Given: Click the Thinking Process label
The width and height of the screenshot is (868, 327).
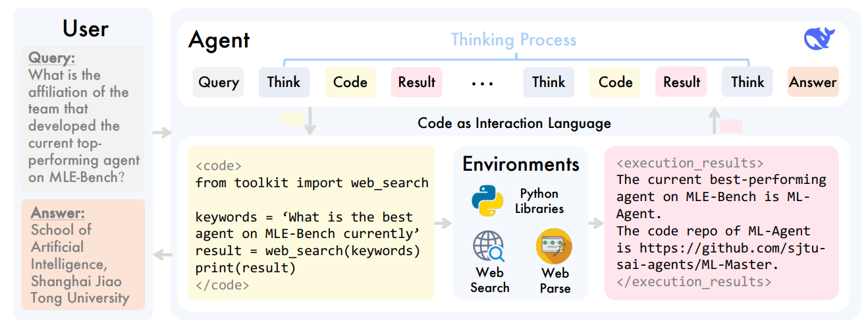Looking at the screenshot, I should (x=514, y=40).
